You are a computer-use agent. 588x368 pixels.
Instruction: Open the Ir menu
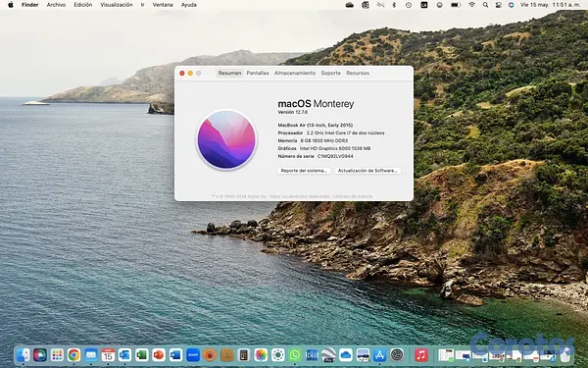click(x=142, y=5)
